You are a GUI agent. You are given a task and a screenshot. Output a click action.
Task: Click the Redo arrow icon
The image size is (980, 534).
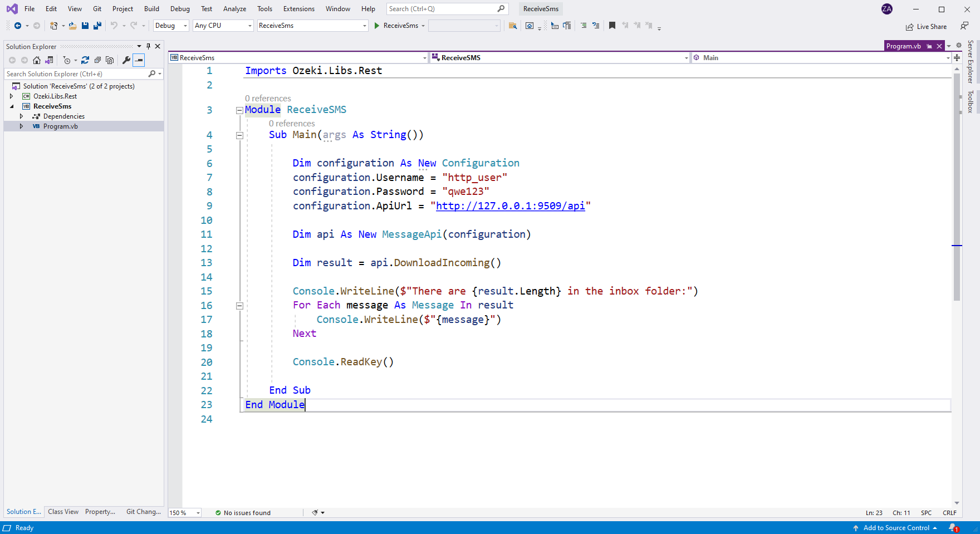(134, 26)
